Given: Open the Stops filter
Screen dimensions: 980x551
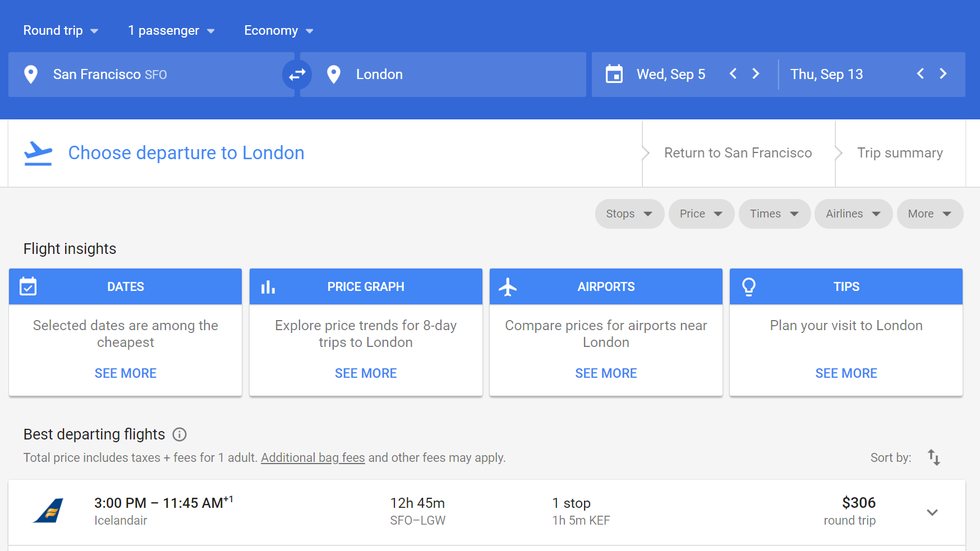Looking at the screenshot, I should pos(629,214).
